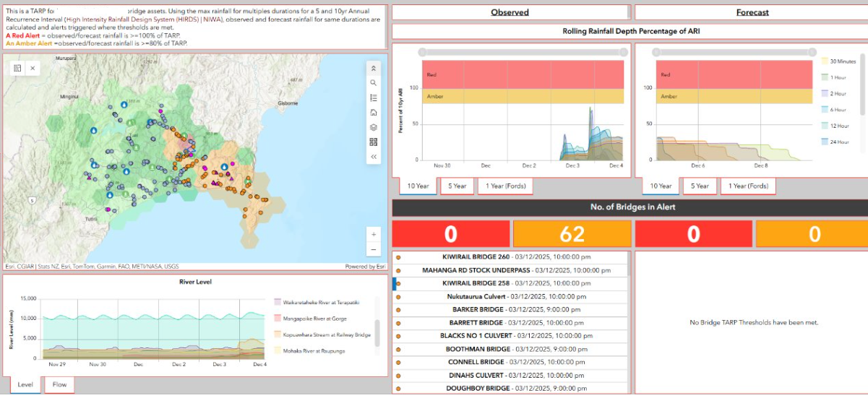This screenshot has height=398, width=868.
Task: Clear the map selection with X
Action: pos(32,67)
